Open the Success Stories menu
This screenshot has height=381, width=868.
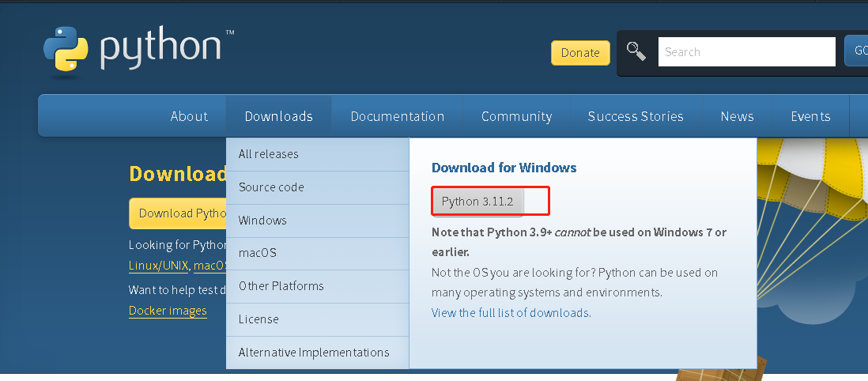(x=635, y=116)
